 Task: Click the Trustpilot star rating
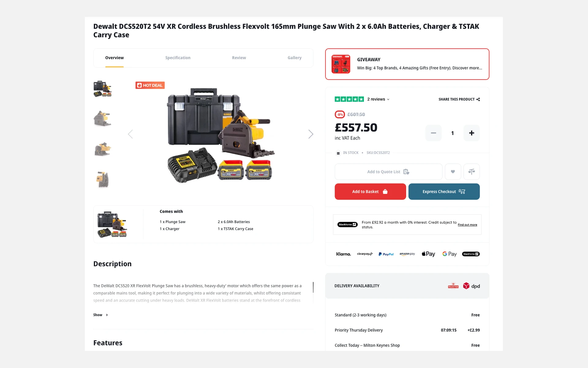point(349,99)
